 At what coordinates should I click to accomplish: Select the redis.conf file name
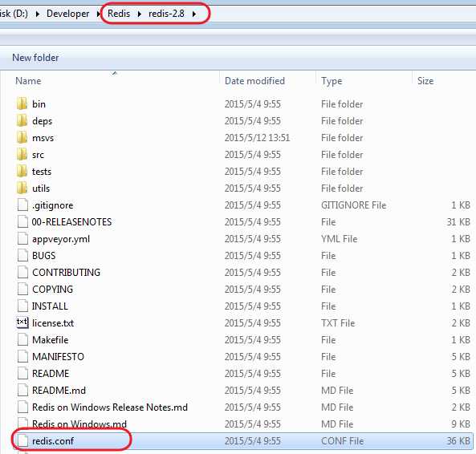click(x=53, y=440)
